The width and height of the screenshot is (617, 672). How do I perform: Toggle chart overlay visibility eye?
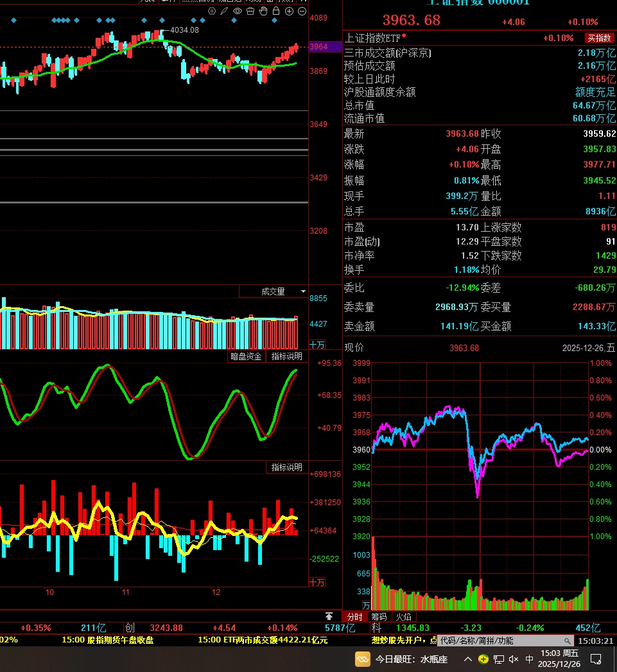238,11
